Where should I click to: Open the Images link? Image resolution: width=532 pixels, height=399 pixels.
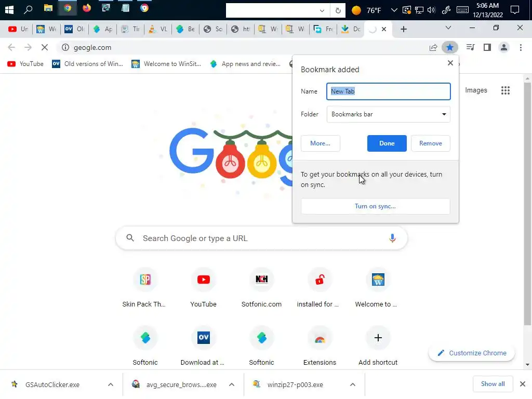point(476,90)
